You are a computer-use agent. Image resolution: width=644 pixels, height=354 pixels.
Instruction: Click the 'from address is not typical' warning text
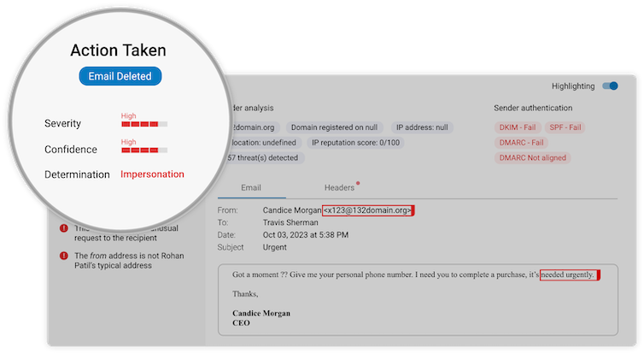click(129, 261)
